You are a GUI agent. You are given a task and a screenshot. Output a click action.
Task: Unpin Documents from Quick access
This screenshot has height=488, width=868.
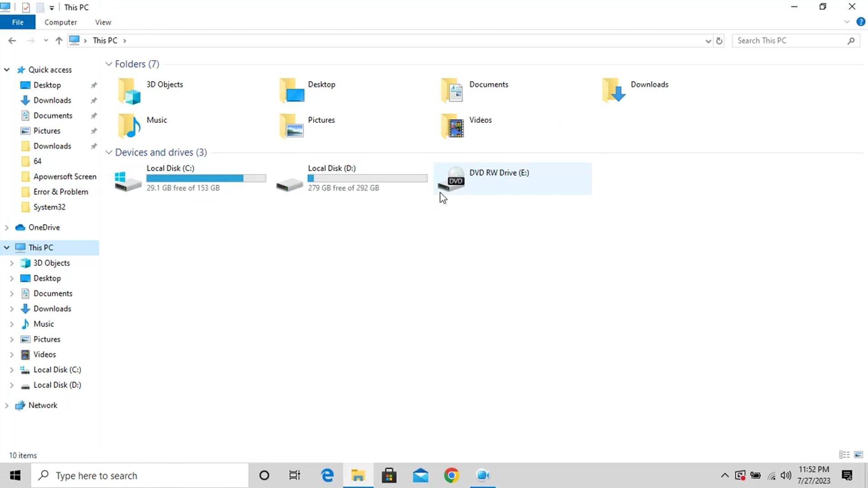click(94, 116)
